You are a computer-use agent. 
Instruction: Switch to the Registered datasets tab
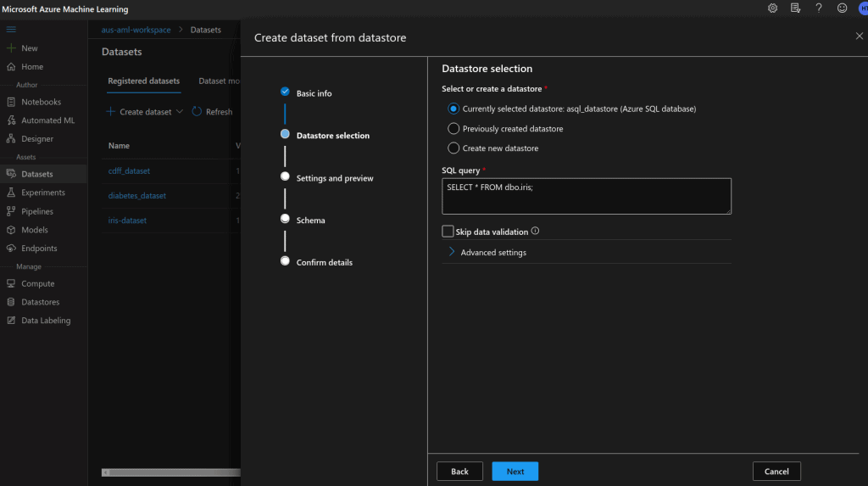pyautogui.click(x=143, y=81)
